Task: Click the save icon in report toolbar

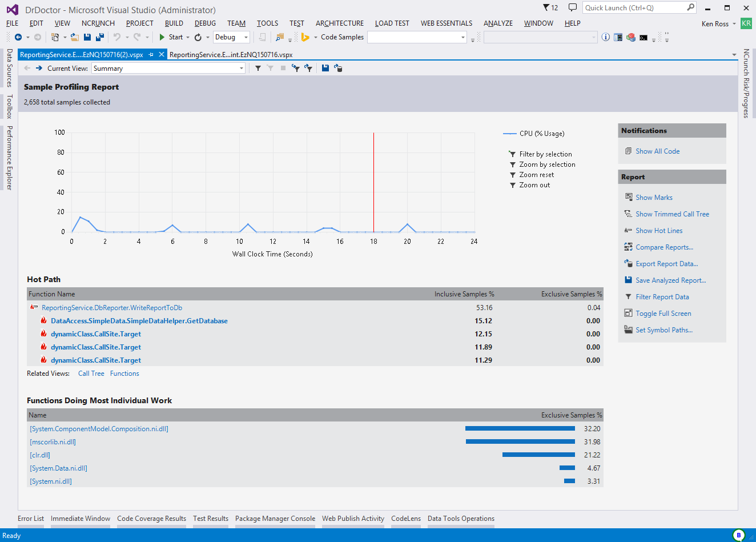Action: pos(325,68)
